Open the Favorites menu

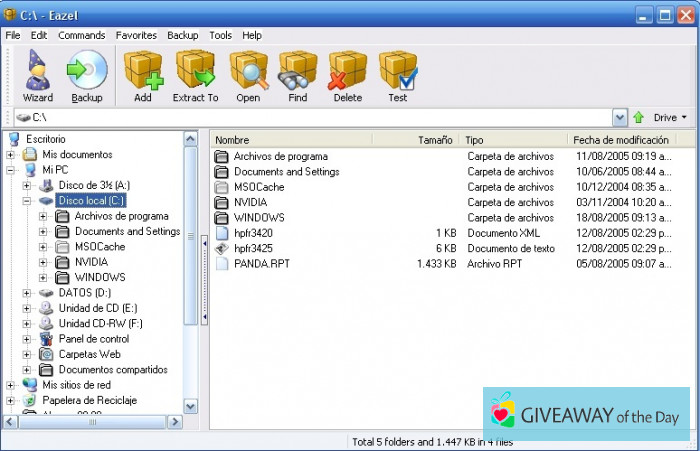point(136,35)
